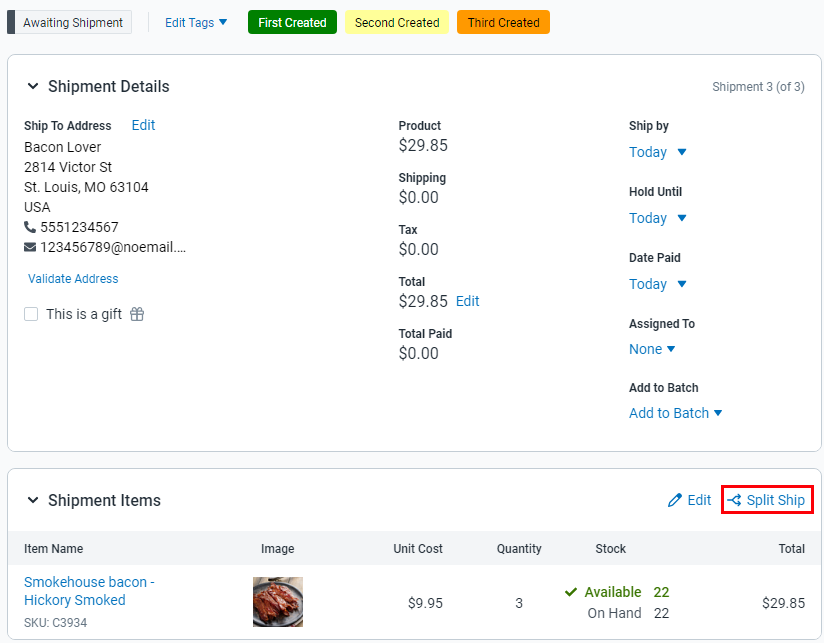Enable the 'This is a gift' checkbox
This screenshot has height=643, width=824.
[30, 313]
